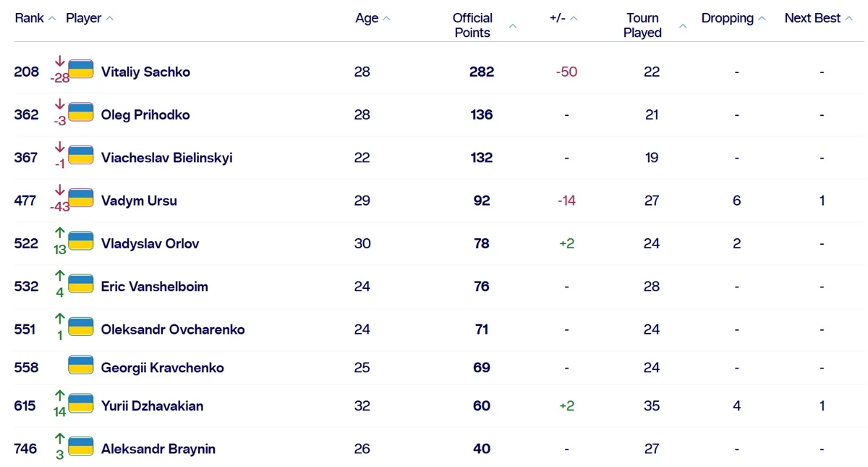Sort by Tourn Played header arrow
The width and height of the screenshot is (868, 467).
683,26
